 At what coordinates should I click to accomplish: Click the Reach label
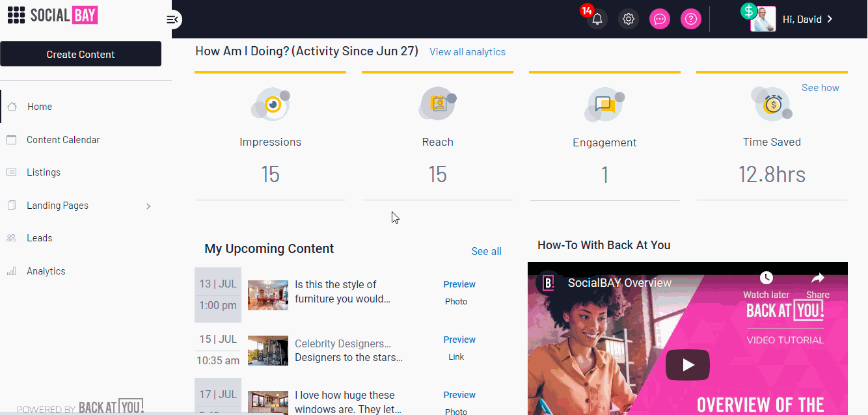tap(437, 142)
